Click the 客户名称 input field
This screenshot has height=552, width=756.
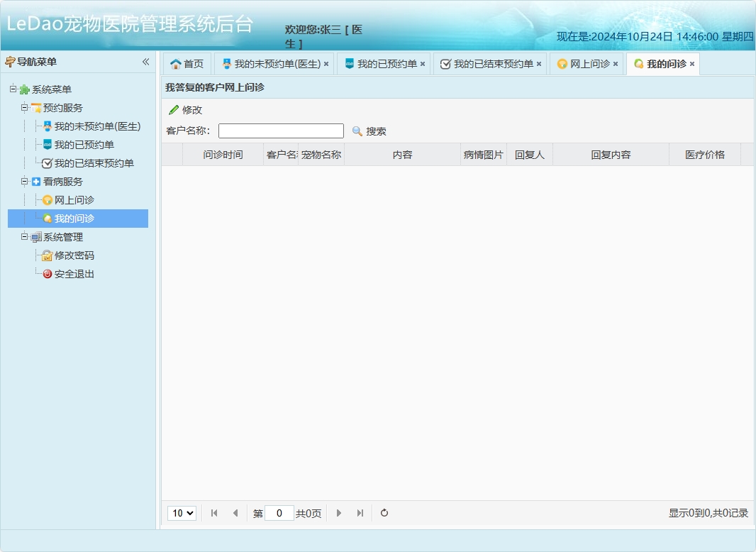281,131
